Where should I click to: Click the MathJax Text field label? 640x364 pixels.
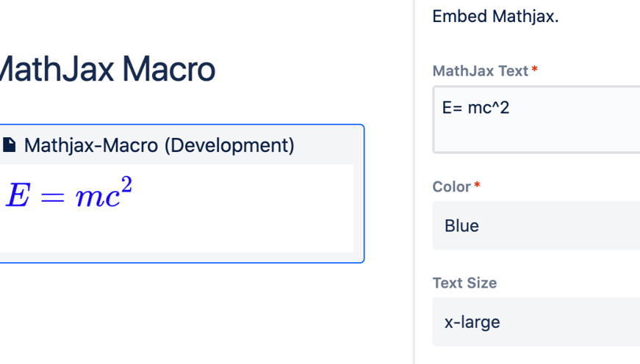[x=480, y=71]
